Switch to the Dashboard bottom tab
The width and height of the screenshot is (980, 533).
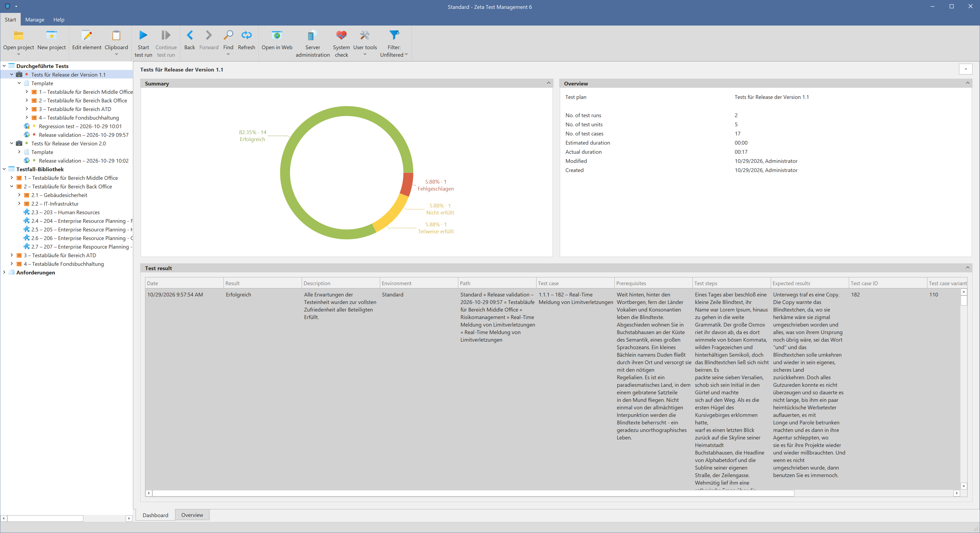pos(155,515)
